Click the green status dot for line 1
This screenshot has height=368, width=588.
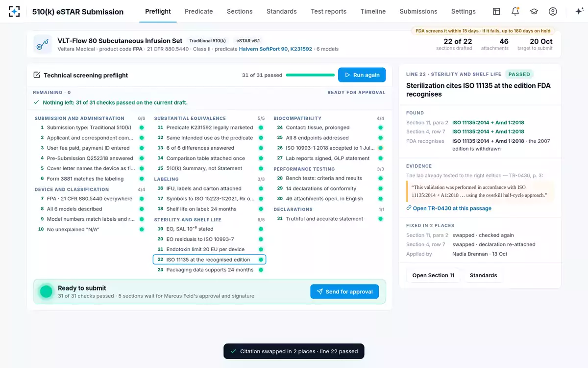pyautogui.click(x=141, y=128)
